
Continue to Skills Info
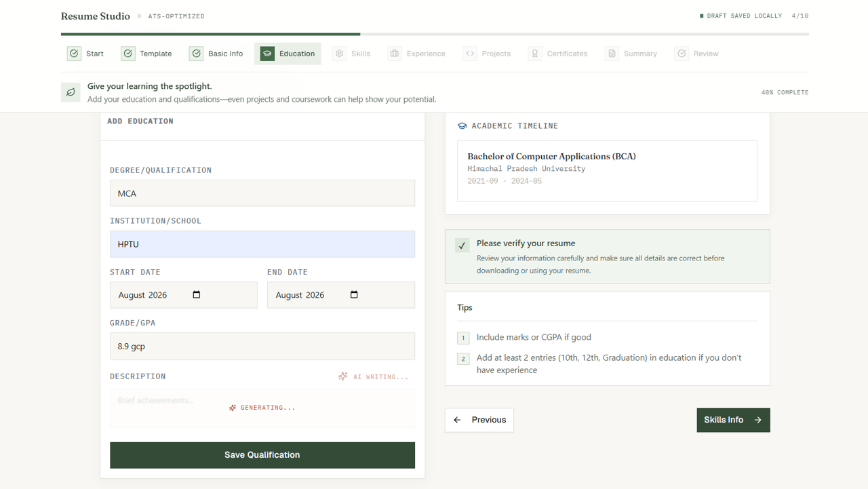pos(733,420)
